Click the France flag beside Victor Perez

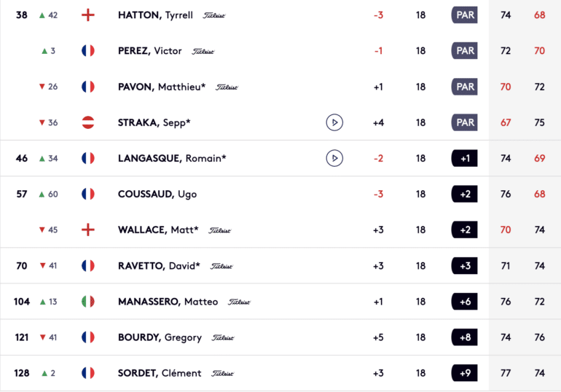point(88,51)
